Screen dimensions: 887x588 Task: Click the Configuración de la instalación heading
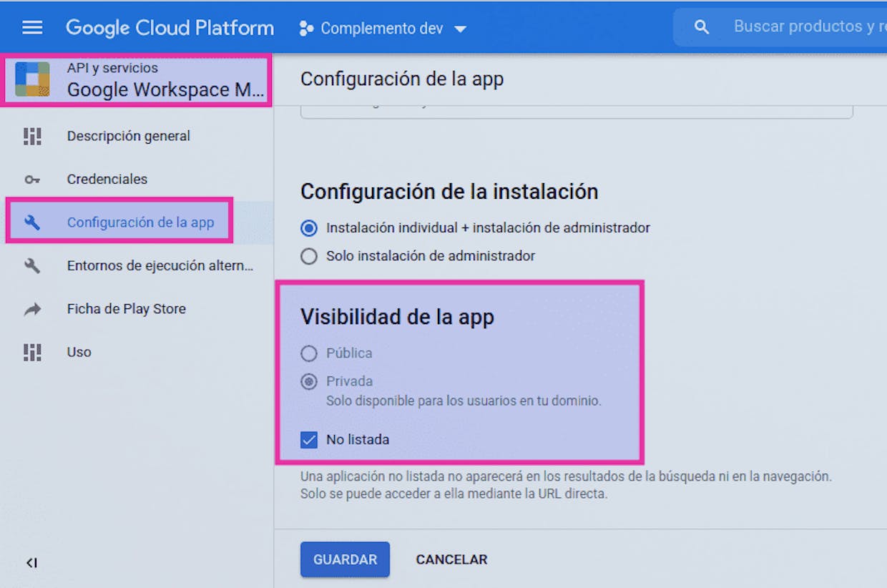click(x=449, y=192)
